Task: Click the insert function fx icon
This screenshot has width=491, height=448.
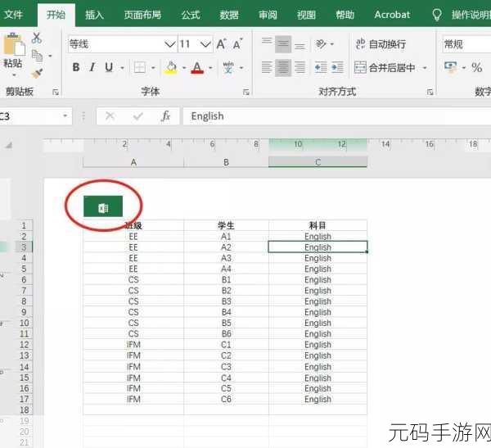Action: pyautogui.click(x=165, y=116)
